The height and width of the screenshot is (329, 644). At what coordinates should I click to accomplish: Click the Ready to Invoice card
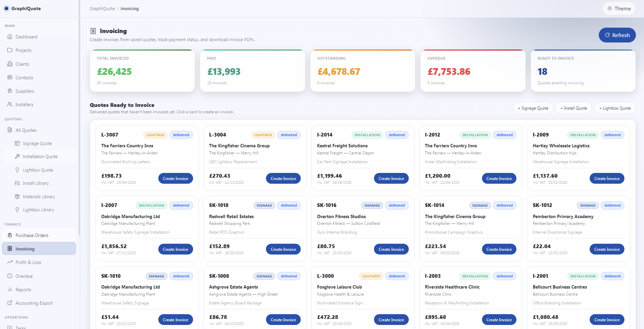[583, 71]
